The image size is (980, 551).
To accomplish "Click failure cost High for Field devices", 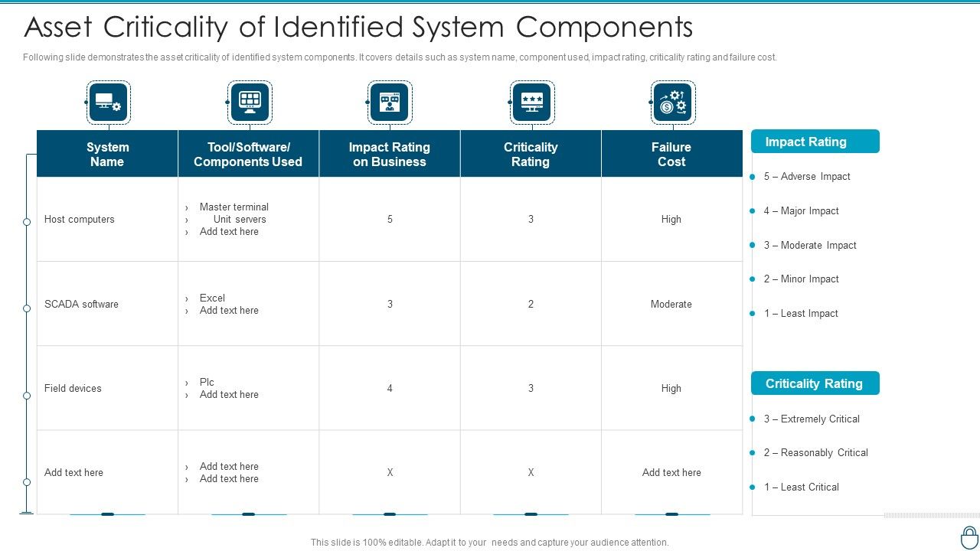I will (671, 388).
